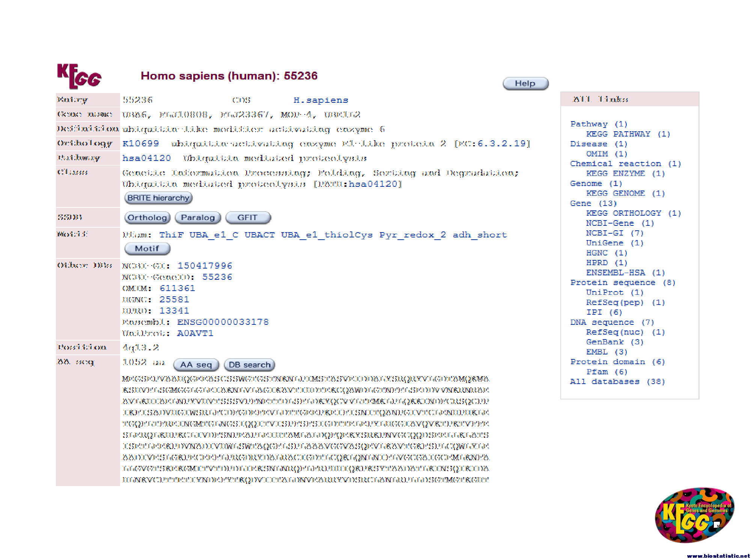Open Chemical reaction (1) link
The width and height of the screenshot is (751, 560).
point(626,164)
